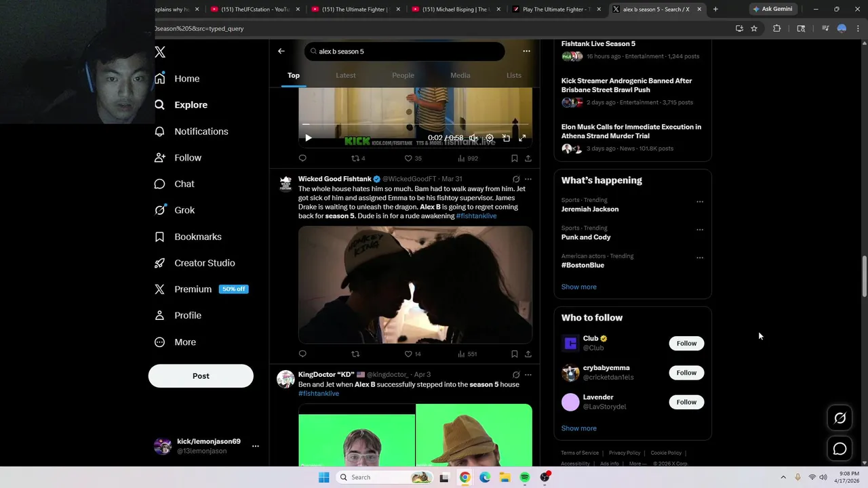Open the #fishtanklive hashtag in Wicked Good post

pyautogui.click(x=477, y=216)
